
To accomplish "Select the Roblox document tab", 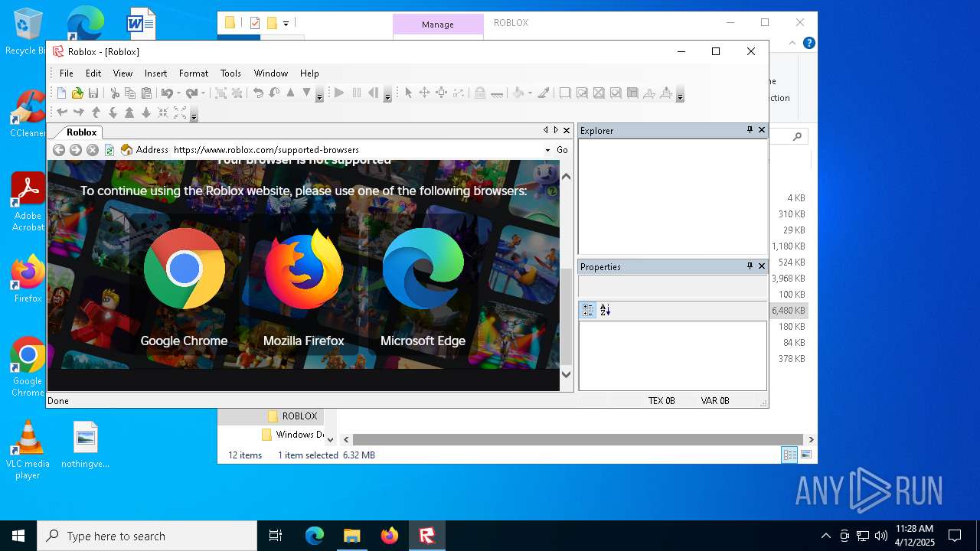I will [x=82, y=132].
